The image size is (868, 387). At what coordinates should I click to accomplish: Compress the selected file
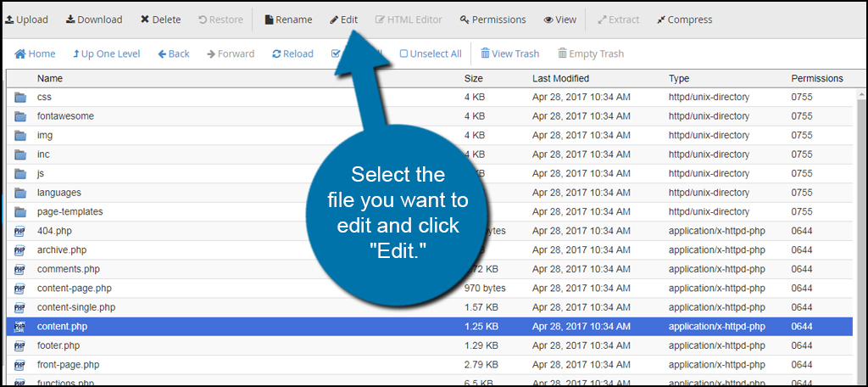click(684, 20)
